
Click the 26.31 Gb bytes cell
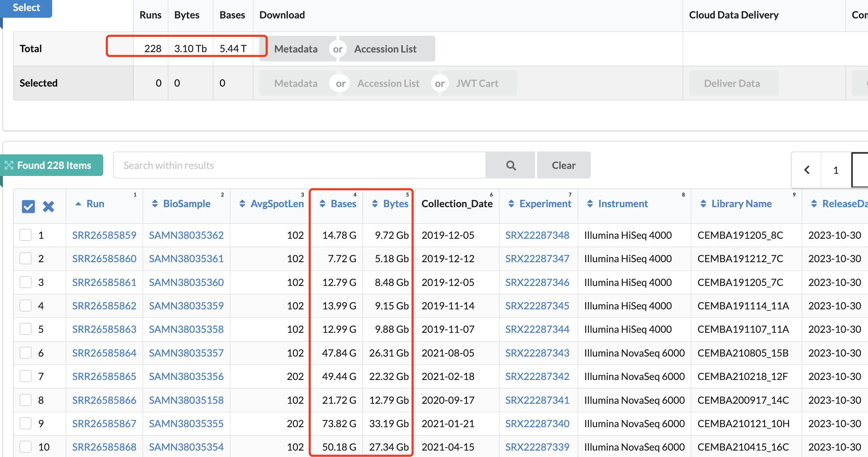[389, 353]
